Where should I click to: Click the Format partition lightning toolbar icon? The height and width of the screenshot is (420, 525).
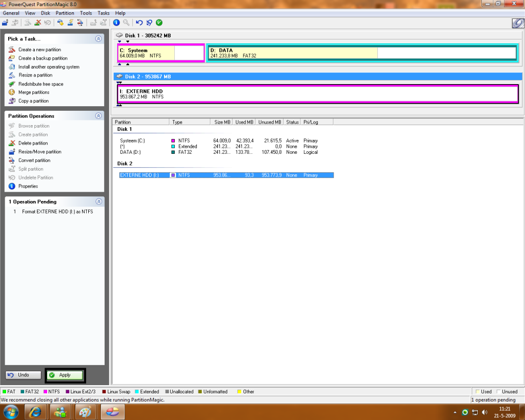coord(70,23)
